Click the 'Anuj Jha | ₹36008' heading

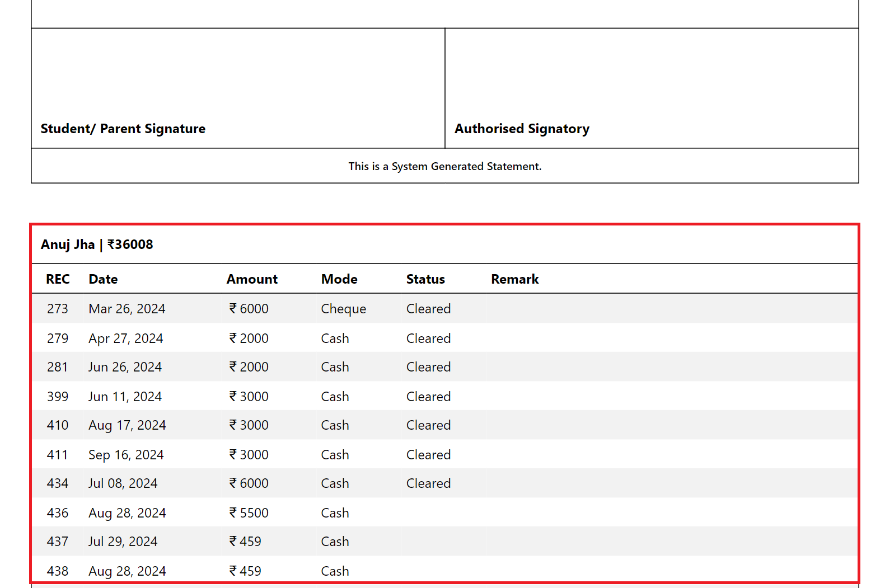97,244
